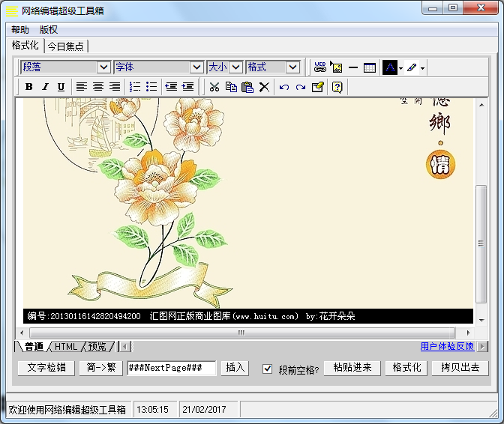Click the vertical scrollbar down arrow
Screen dimensions: 504x424
(x=481, y=320)
